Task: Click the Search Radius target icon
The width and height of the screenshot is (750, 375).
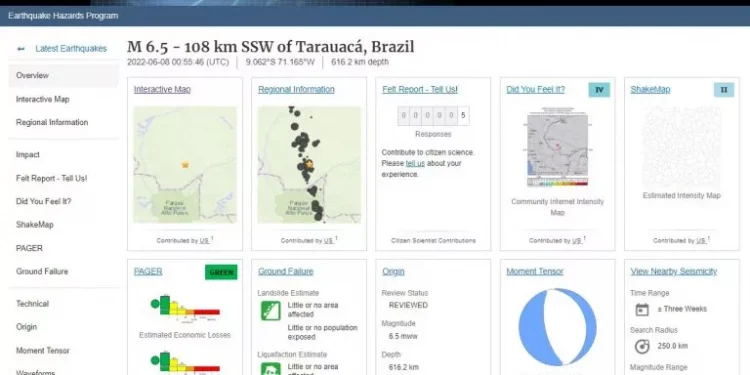Action: click(x=642, y=346)
